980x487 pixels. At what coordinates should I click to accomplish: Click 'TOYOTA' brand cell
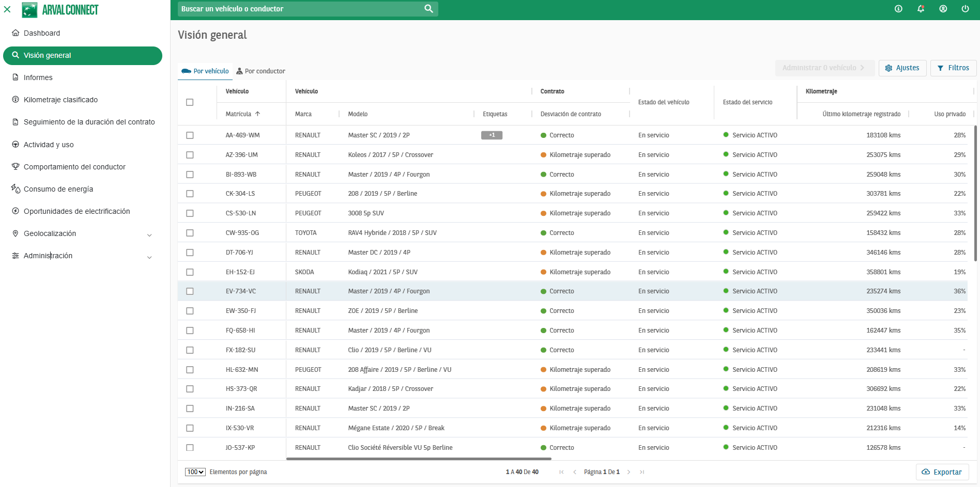(x=305, y=233)
